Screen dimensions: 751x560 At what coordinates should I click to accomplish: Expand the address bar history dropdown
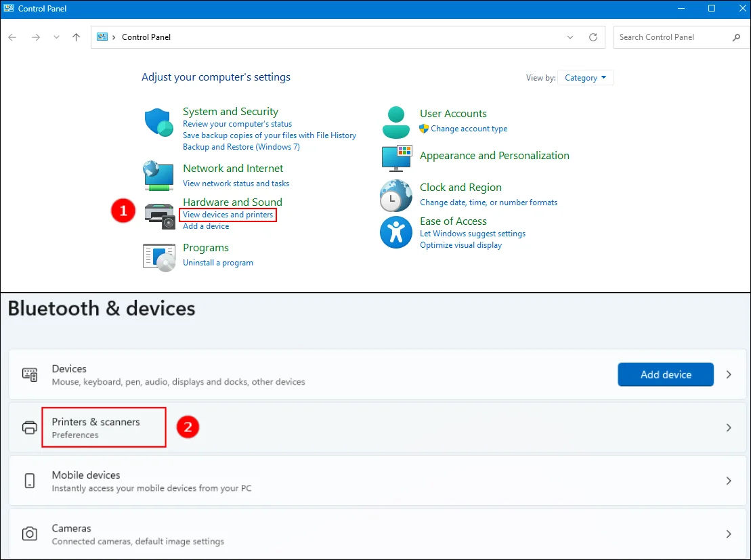click(x=570, y=37)
